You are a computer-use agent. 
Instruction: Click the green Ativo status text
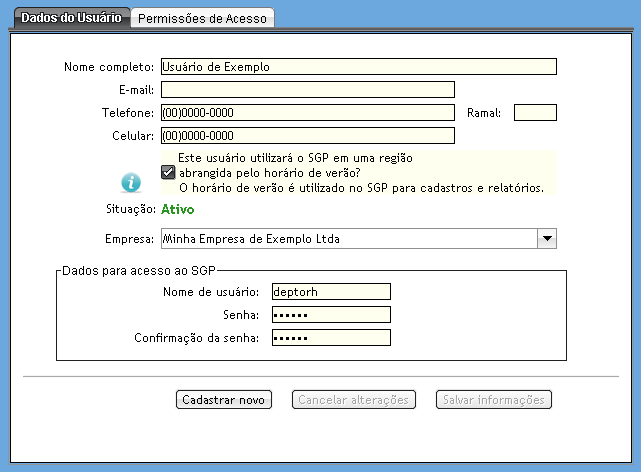point(177,209)
